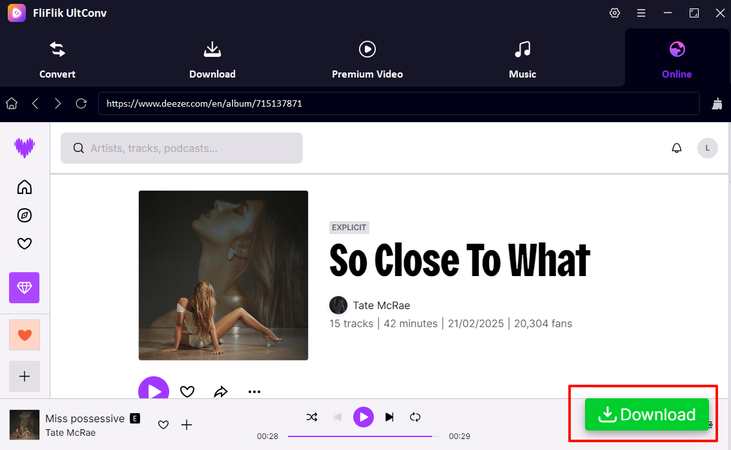731x450 pixels.
Task: Navigate back in the built-in browser
Action: [x=35, y=103]
